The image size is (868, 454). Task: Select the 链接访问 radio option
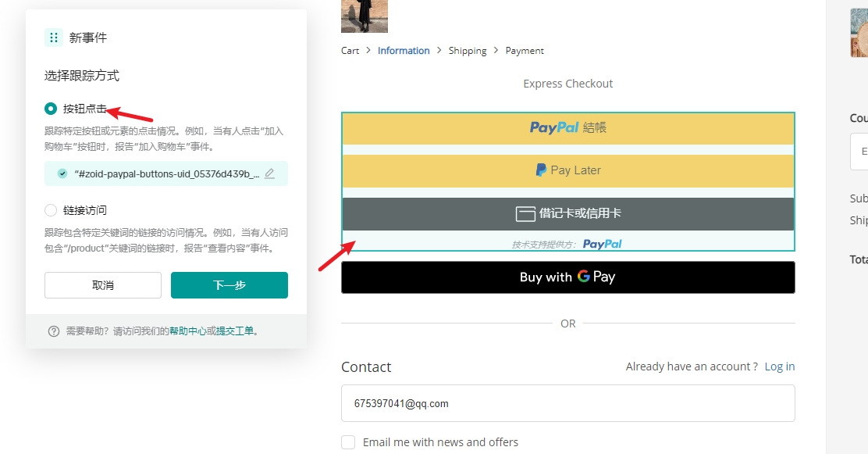(x=51, y=210)
